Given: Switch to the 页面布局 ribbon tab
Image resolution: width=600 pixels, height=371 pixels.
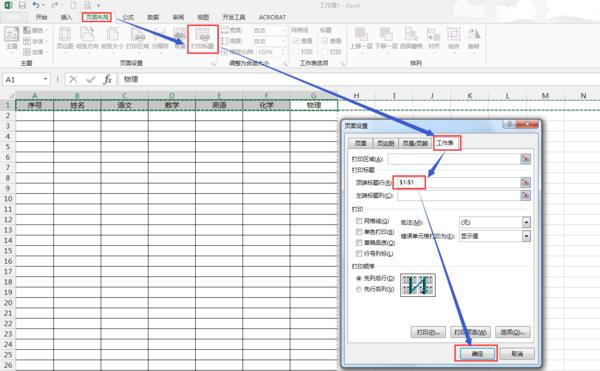Looking at the screenshot, I should coord(97,17).
